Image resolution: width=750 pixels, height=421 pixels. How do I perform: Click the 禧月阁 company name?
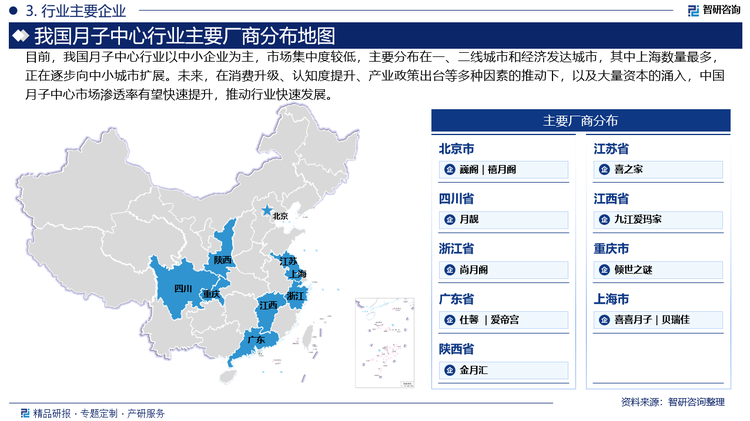tap(502, 169)
